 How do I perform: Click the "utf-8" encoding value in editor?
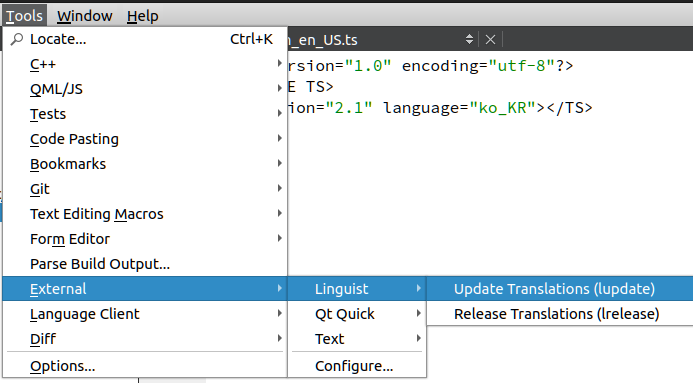tap(522, 66)
